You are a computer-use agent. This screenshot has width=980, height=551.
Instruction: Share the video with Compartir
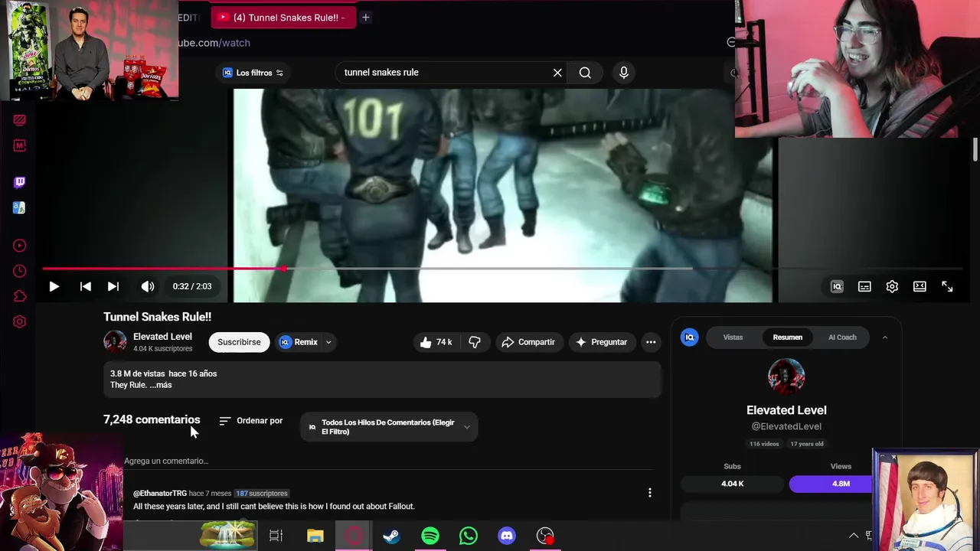tap(528, 342)
